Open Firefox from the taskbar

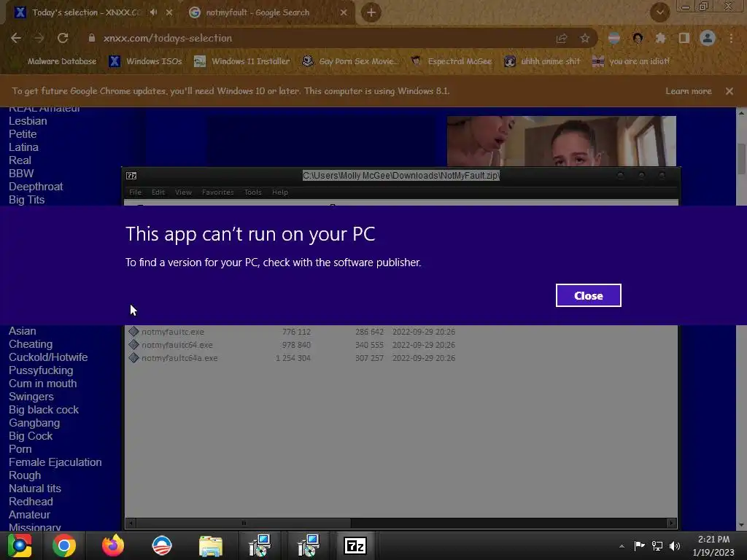pyautogui.click(x=113, y=545)
